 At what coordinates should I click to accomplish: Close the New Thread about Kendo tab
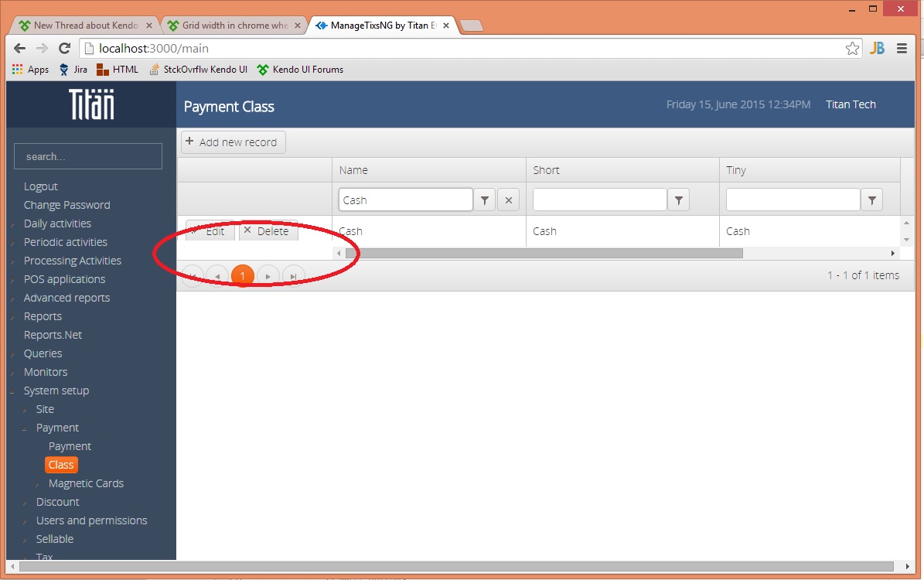click(x=149, y=26)
